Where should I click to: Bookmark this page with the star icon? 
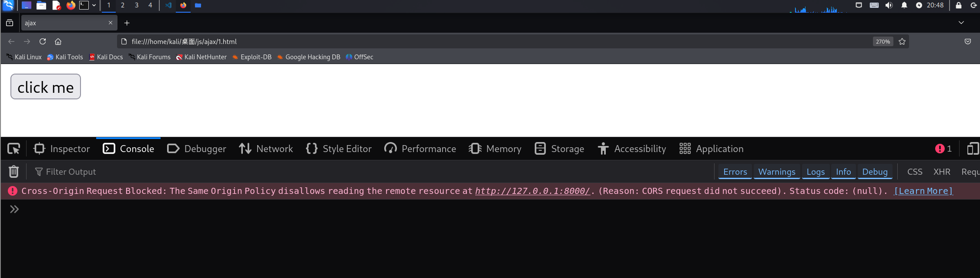coord(902,41)
